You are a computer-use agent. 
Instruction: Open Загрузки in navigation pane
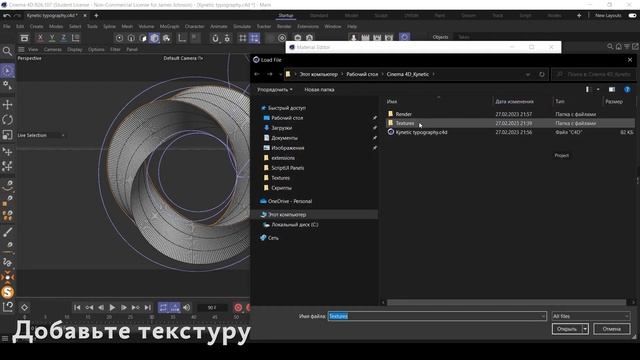[281, 128]
